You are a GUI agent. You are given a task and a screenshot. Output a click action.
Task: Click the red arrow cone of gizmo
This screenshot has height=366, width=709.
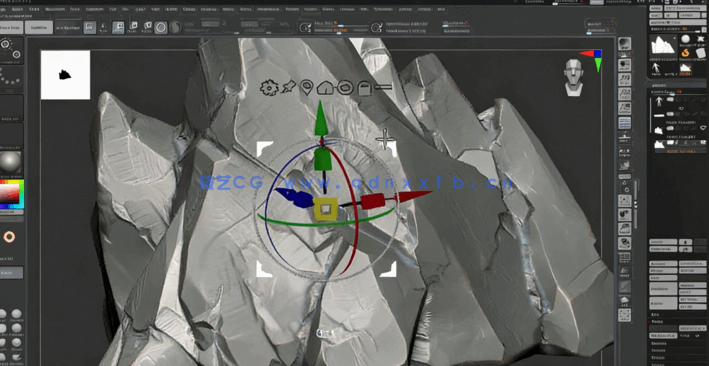click(x=414, y=196)
